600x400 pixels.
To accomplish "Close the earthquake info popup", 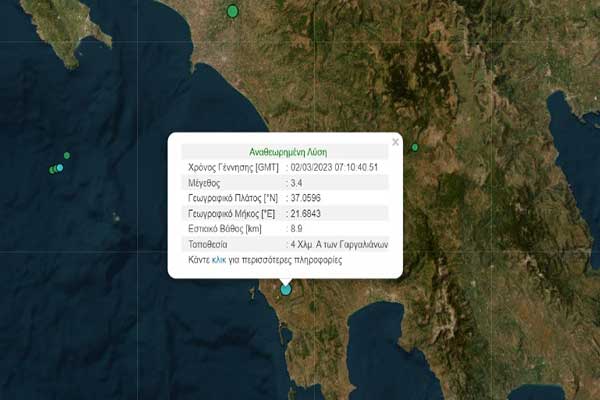I will 395,142.
